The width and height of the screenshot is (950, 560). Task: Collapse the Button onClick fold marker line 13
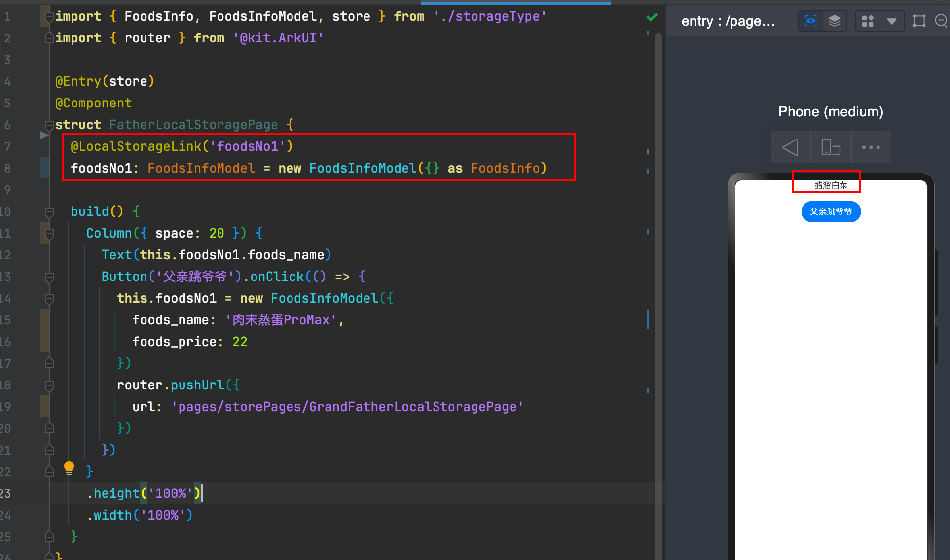tap(49, 277)
